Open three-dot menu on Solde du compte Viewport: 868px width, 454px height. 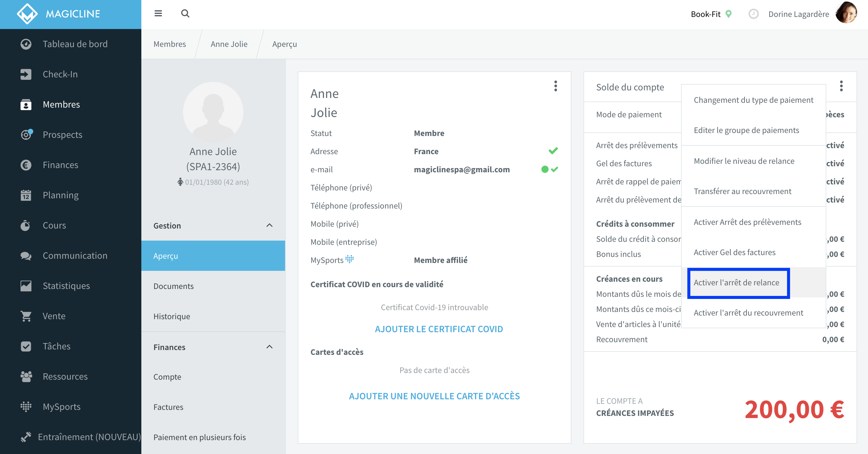(x=841, y=86)
